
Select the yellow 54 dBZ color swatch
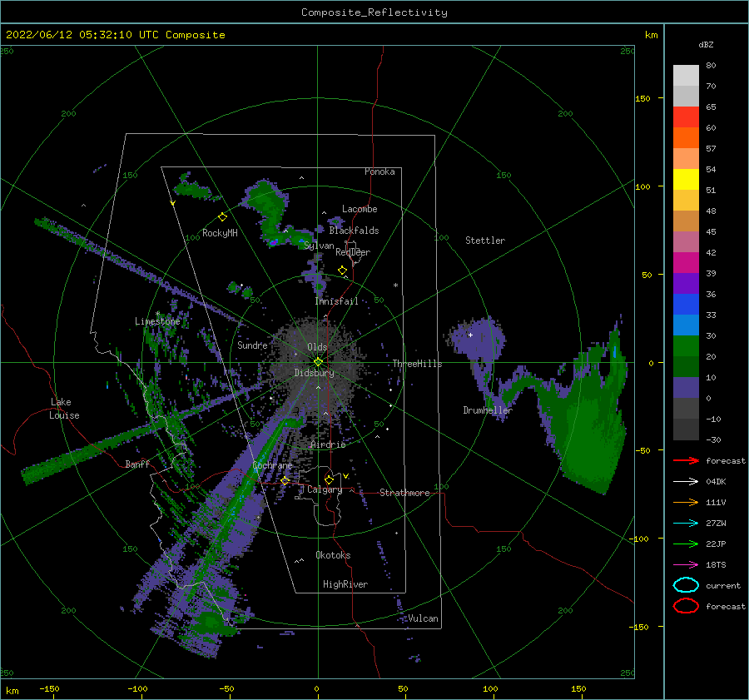(686, 179)
